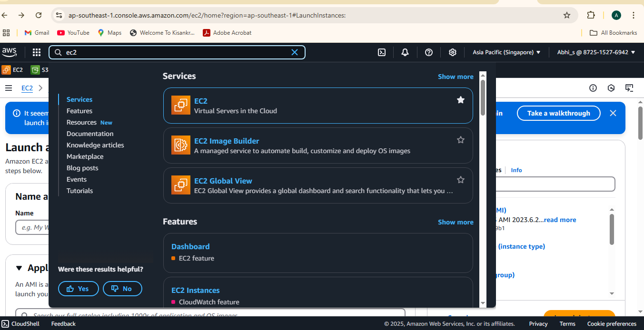Open the YouTube bookmark
Image resolution: width=644 pixels, height=330 pixels.
pos(73,33)
